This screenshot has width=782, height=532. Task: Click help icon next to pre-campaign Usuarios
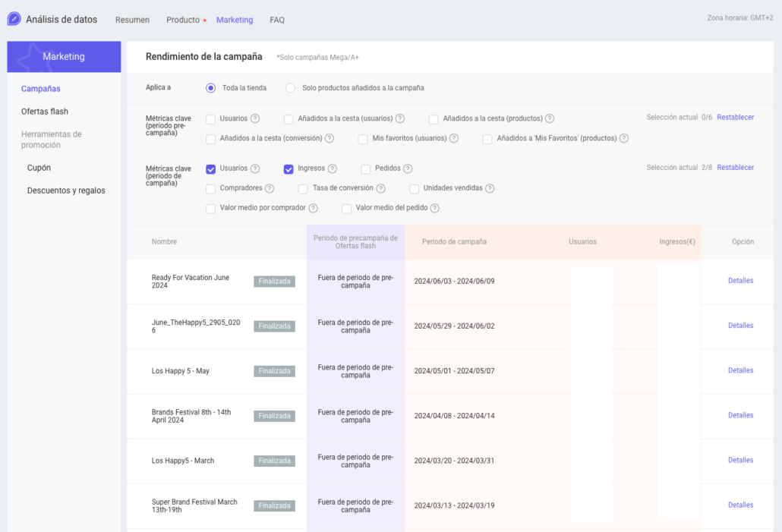255,118
